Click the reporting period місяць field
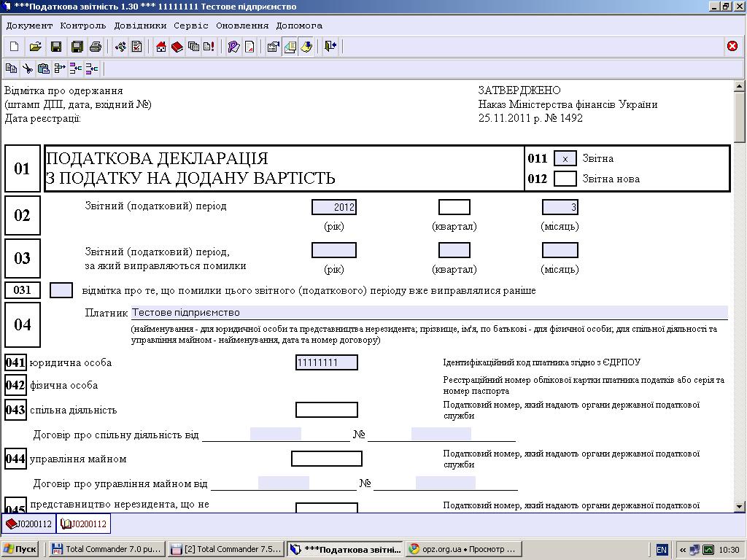747x560 pixels. (560, 207)
